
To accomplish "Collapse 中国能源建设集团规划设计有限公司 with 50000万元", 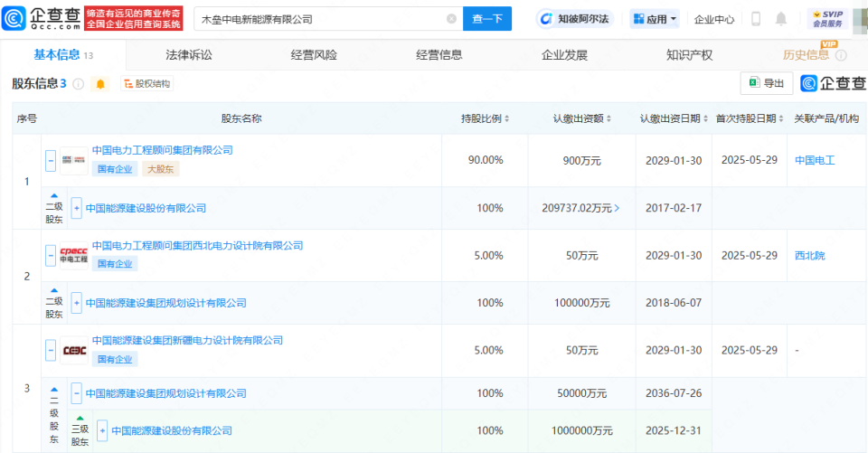I will click(x=76, y=393).
